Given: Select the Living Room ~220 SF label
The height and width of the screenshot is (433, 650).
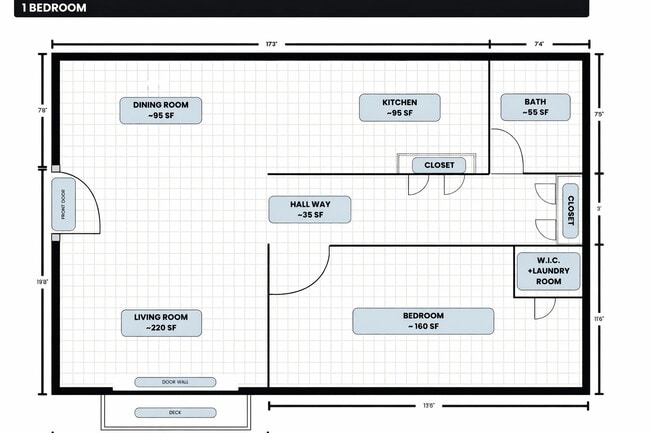Looking at the screenshot, I should pos(161,322).
